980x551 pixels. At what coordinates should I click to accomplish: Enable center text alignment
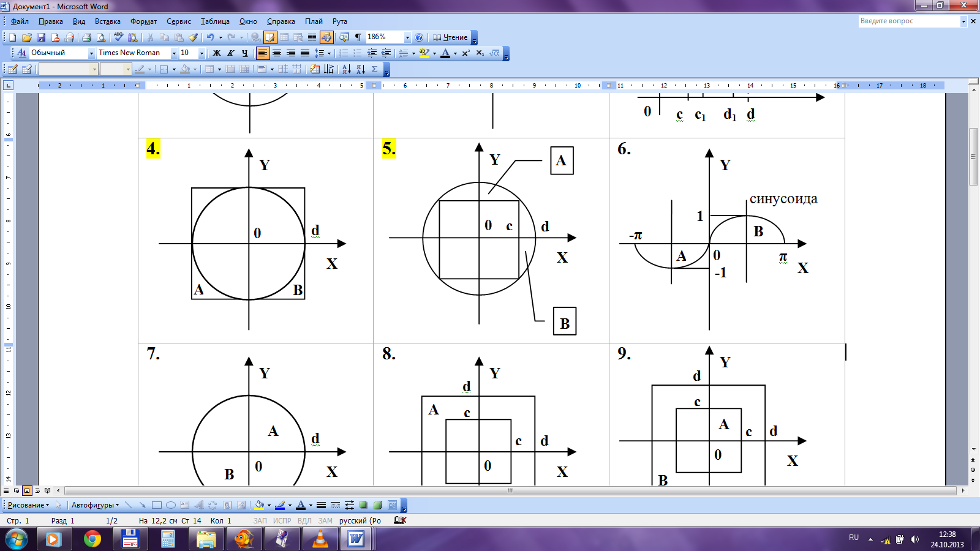tap(277, 53)
